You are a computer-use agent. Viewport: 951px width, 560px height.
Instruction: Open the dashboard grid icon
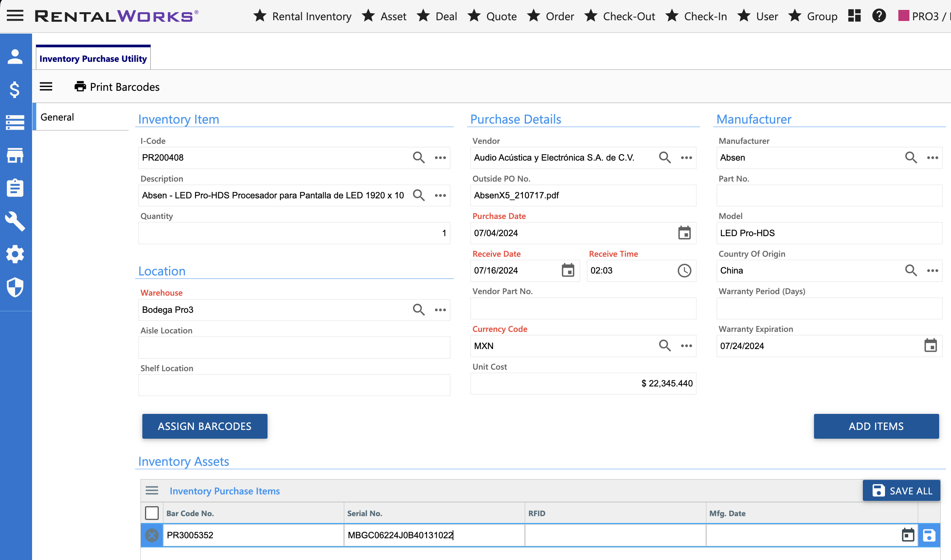(x=855, y=16)
